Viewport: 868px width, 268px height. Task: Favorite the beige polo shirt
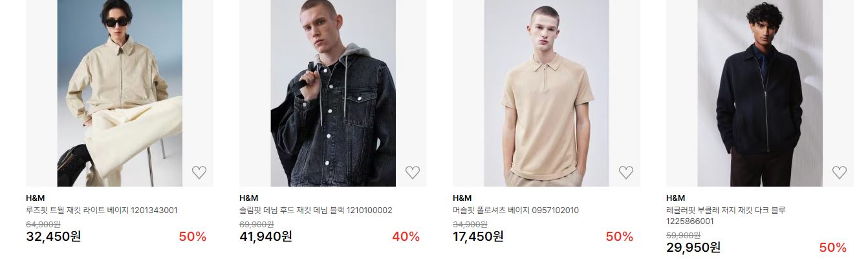click(626, 172)
